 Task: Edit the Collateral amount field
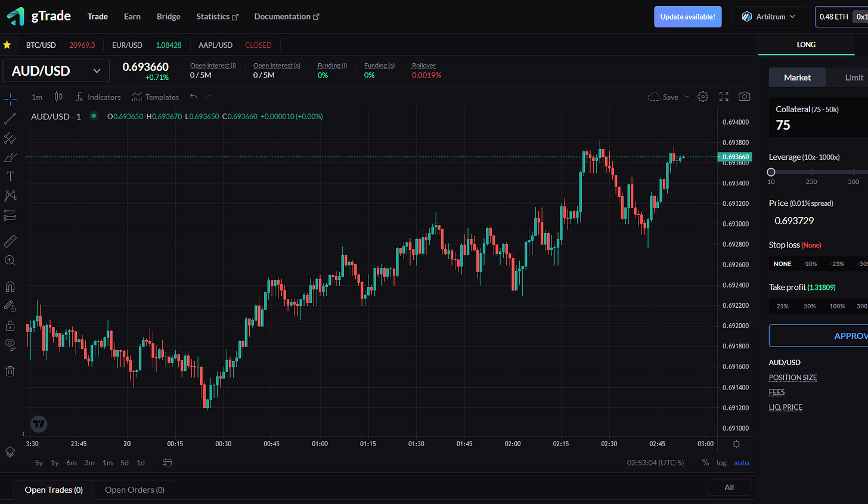click(818, 118)
